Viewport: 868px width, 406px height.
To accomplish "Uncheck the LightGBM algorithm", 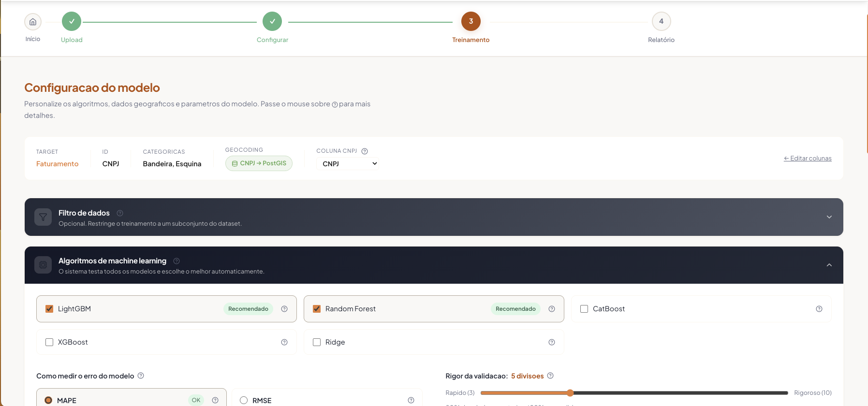I will tap(49, 309).
